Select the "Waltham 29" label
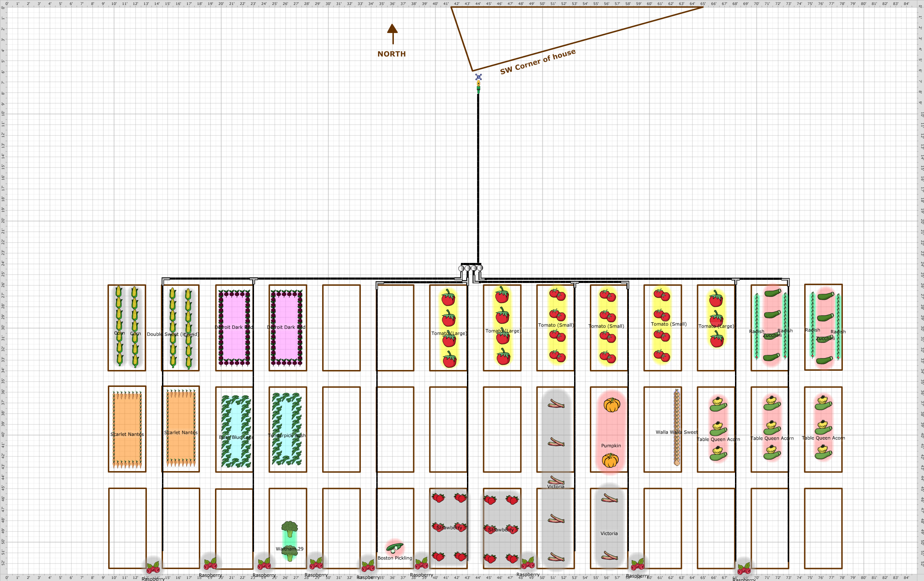This screenshot has width=924, height=581. coord(289,549)
